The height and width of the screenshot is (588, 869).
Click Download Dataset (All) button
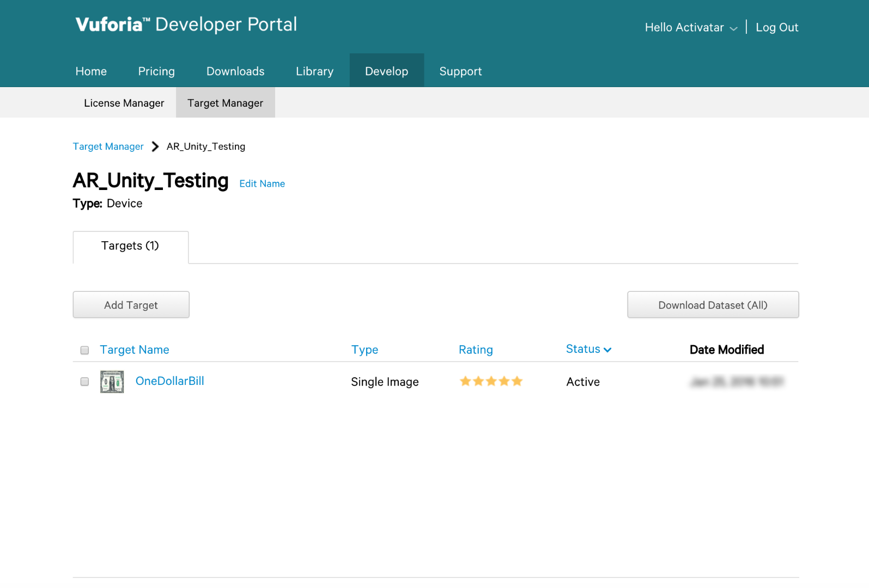pos(713,305)
